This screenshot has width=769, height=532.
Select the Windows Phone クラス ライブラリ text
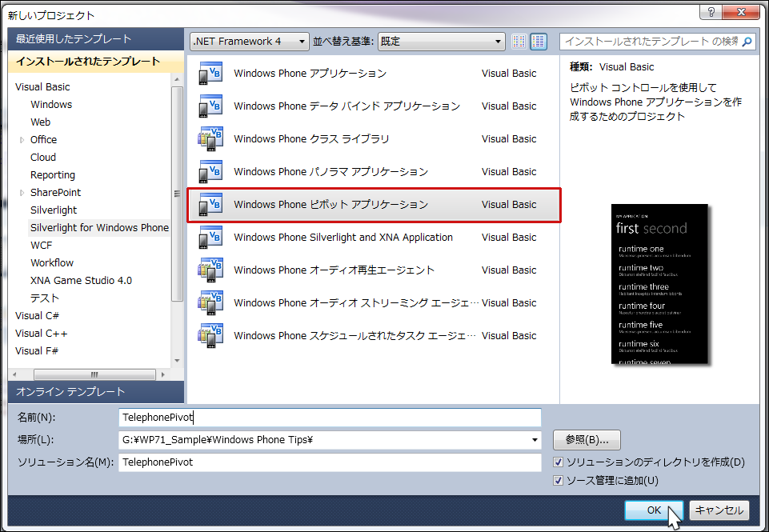pos(311,139)
